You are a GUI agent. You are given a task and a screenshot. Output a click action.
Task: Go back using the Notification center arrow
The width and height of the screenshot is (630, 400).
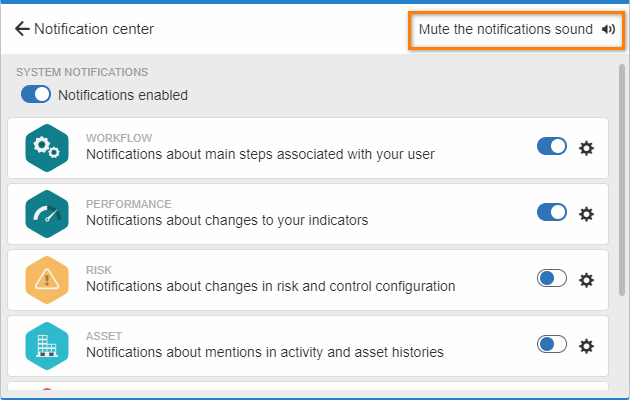[22, 29]
